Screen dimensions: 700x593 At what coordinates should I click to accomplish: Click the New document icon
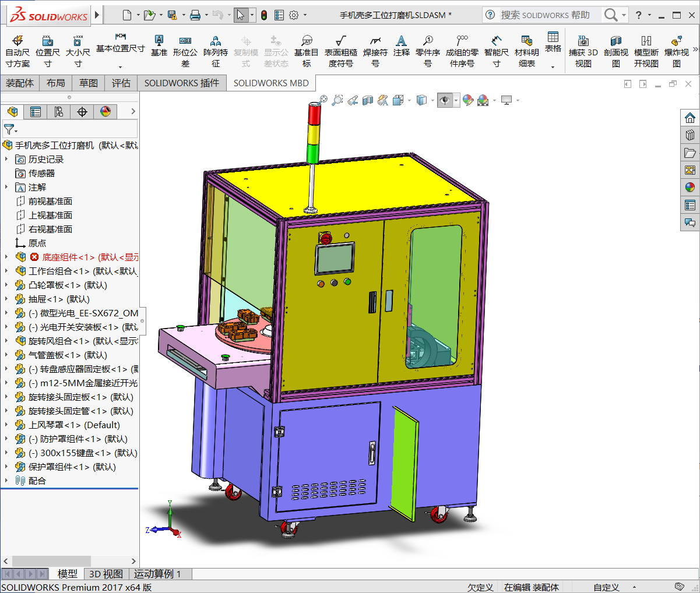pyautogui.click(x=127, y=15)
